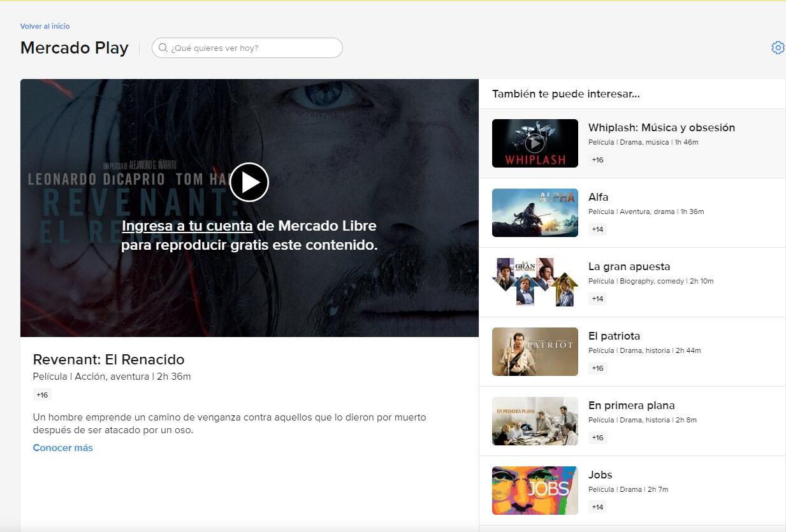The width and height of the screenshot is (786, 532).
Task: Open the 'En primera plana' title
Action: click(x=631, y=405)
